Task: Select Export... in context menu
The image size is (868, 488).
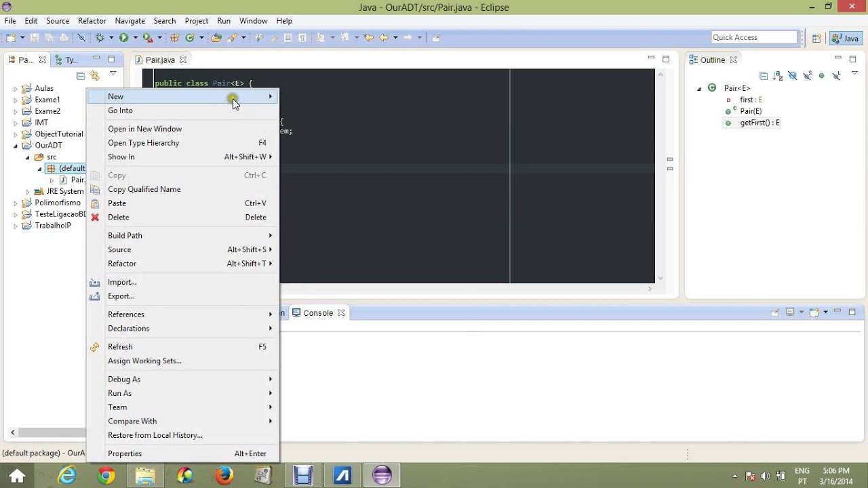Action: coord(183,296)
